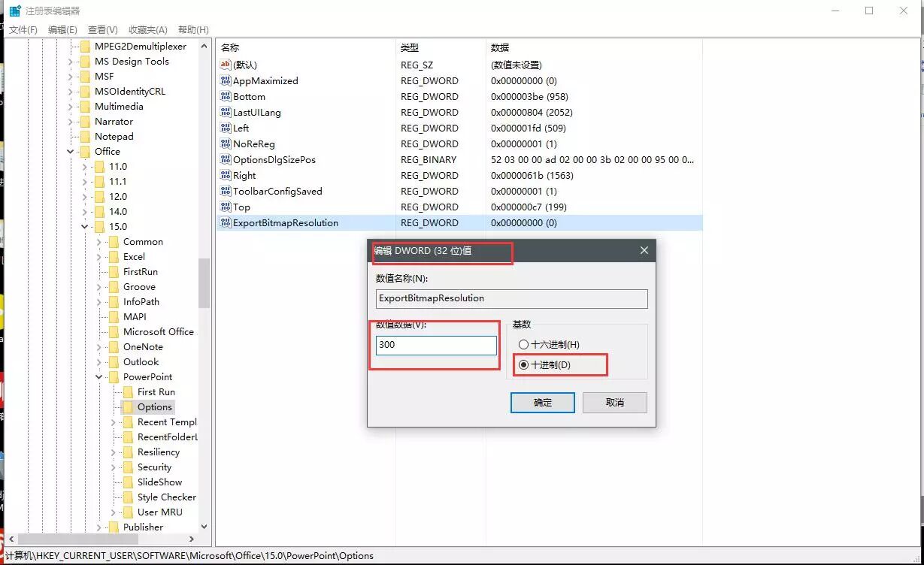This screenshot has width=924, height=565.
Task: Click the tree pane vertical scrollbar thumb
Action: (x=204, y=282)
